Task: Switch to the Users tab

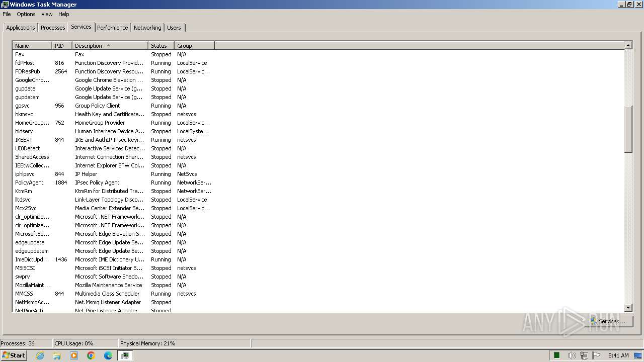Action: [x=174, y=28]
